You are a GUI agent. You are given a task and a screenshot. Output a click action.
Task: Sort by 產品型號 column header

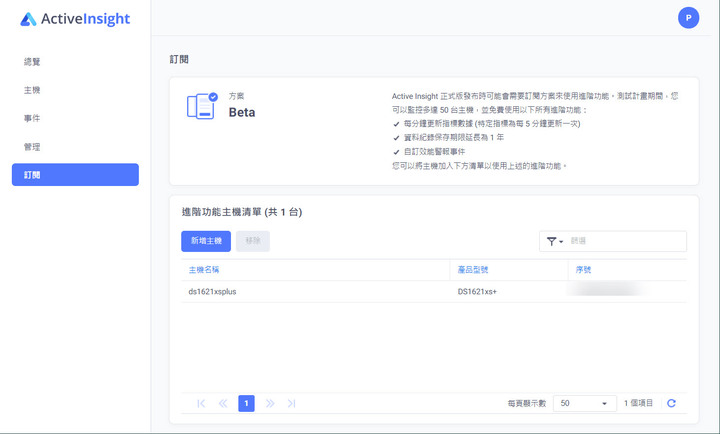473,270
